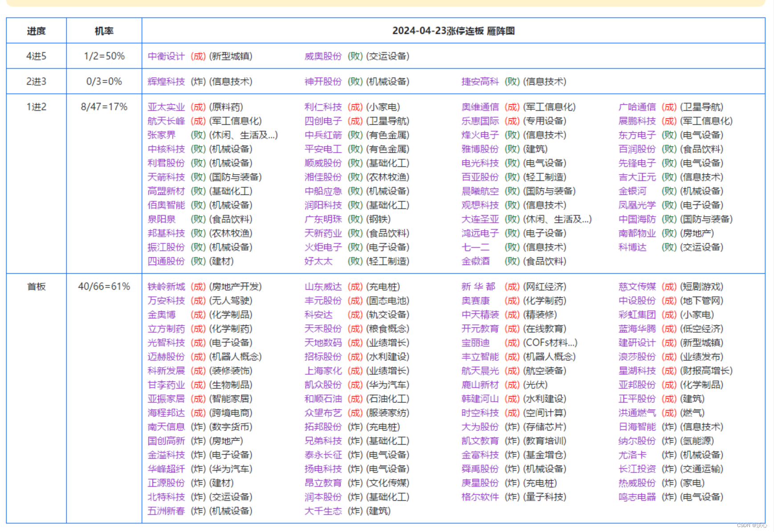Open the 中国海防 stock link

(637, 219)
